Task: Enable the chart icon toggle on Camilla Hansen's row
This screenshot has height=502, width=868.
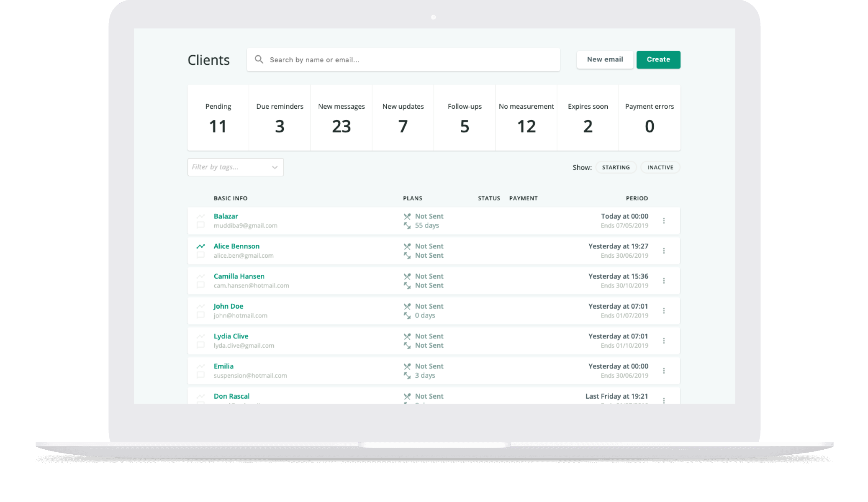Action: pyautogui.click(x=200, y=276)
